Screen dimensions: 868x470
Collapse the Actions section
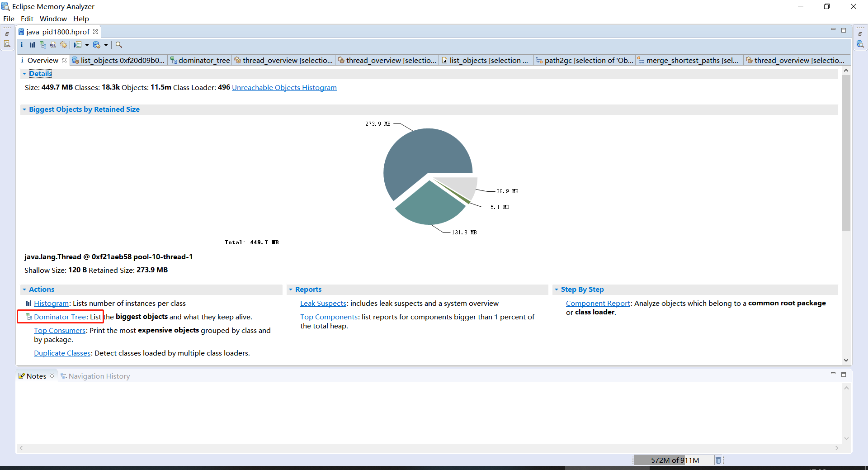coord(24,290)
